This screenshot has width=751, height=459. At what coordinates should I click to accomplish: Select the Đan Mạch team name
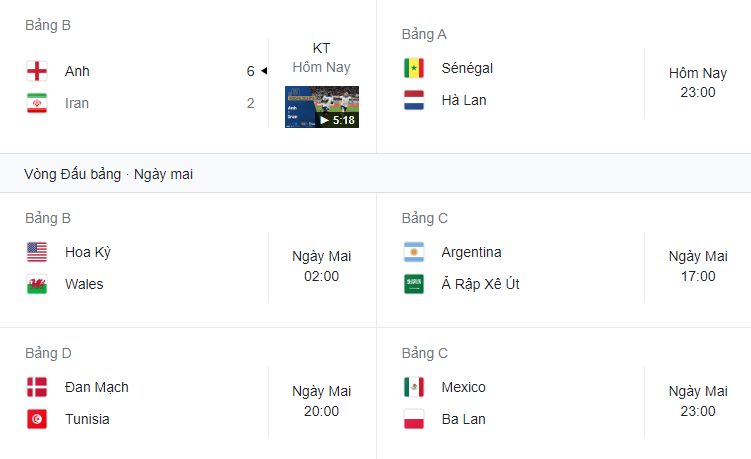click(x=97, y=387)
